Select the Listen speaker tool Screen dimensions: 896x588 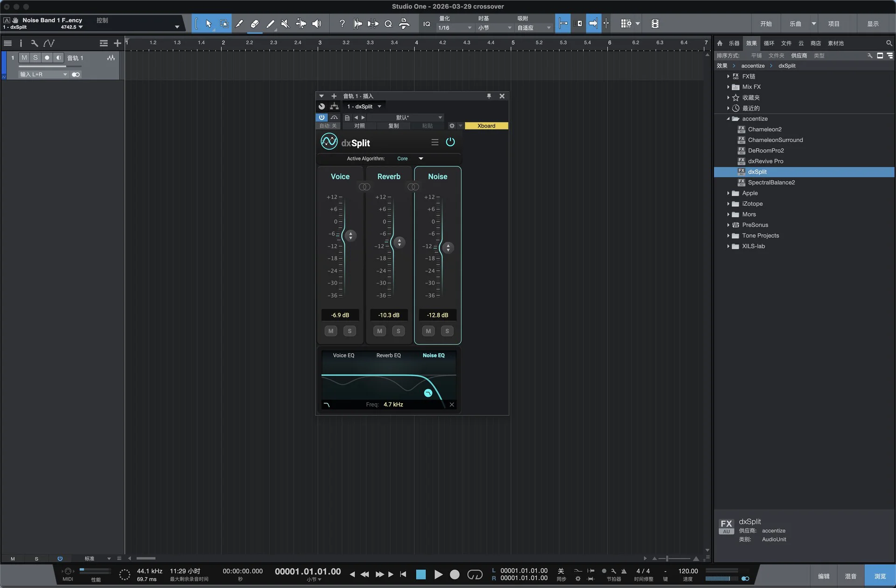click(316, 24)
